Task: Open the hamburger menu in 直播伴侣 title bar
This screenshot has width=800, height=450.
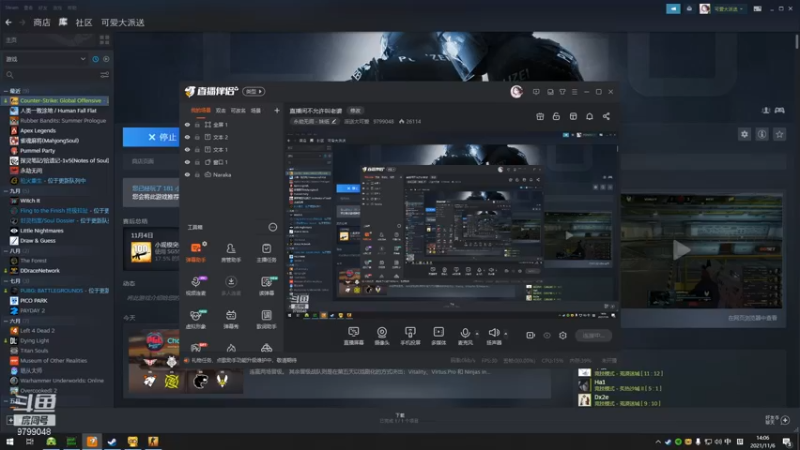Action: pos(574,92)
